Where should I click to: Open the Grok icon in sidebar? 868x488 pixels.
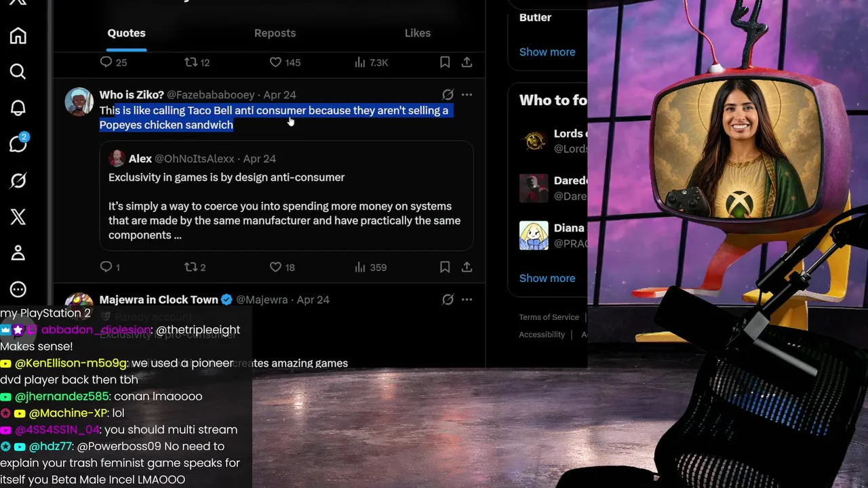(18, 180)
